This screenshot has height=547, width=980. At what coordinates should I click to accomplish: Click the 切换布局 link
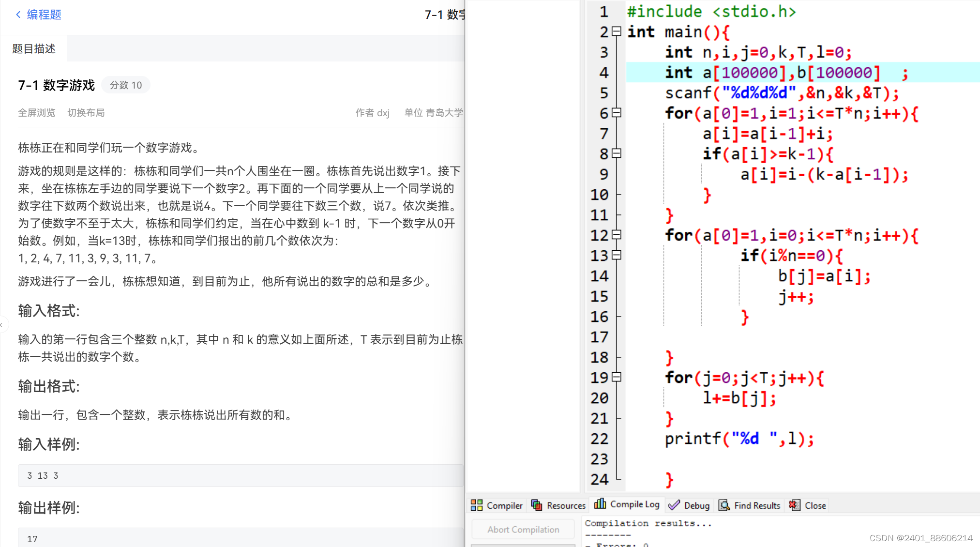86,113
